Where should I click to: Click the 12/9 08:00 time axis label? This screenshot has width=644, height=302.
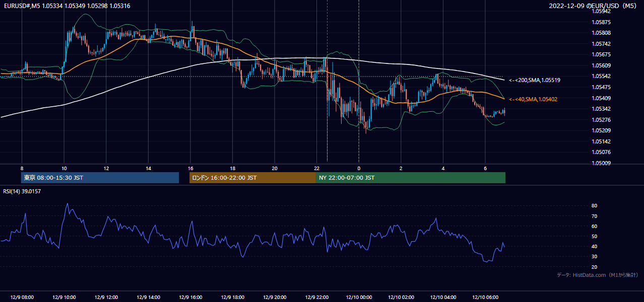coord(22,297)
